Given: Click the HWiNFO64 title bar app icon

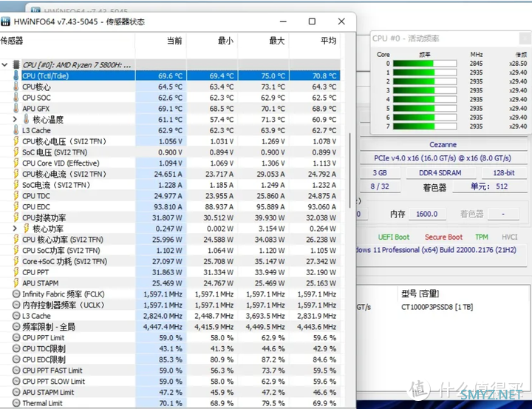Looking at the screenshot, I should tap(5, 21).
